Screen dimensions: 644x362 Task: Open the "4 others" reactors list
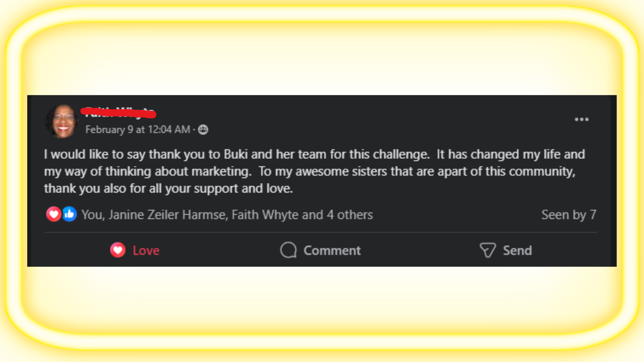(x=350, y=215)
